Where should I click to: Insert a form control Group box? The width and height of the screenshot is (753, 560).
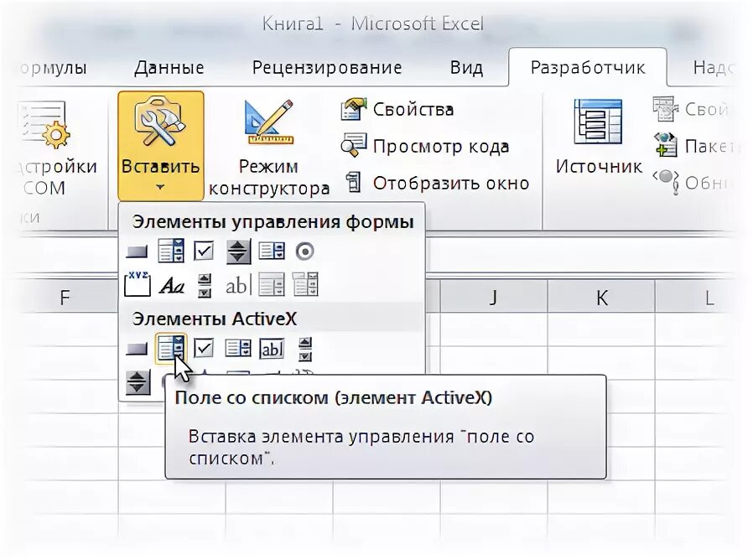(137, 284)
